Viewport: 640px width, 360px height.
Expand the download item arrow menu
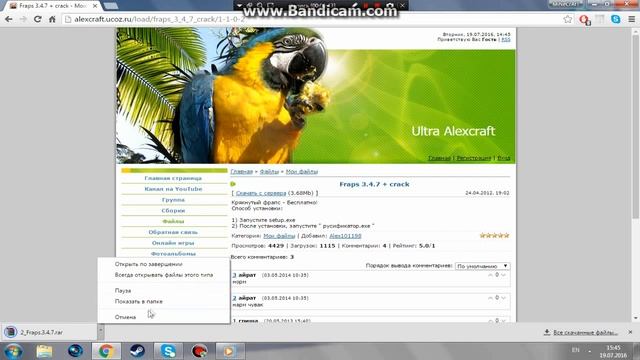pyautogui.click(x=101, y=332)
